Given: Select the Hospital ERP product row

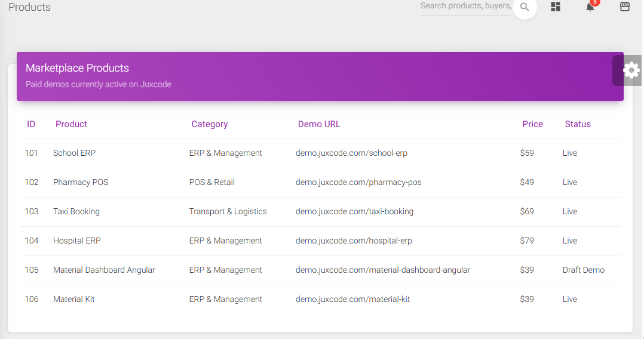Looking at the screenshot, I should (x=77, y=241).
